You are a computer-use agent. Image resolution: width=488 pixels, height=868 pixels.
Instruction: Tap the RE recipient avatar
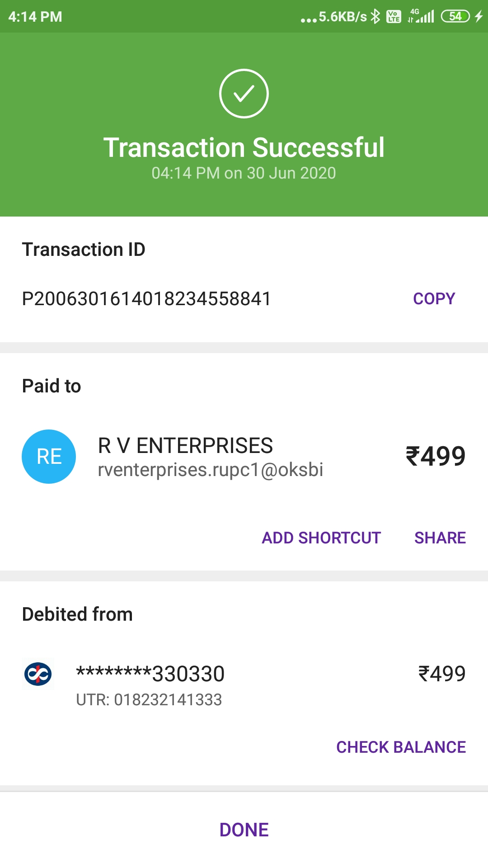[49, 457]
